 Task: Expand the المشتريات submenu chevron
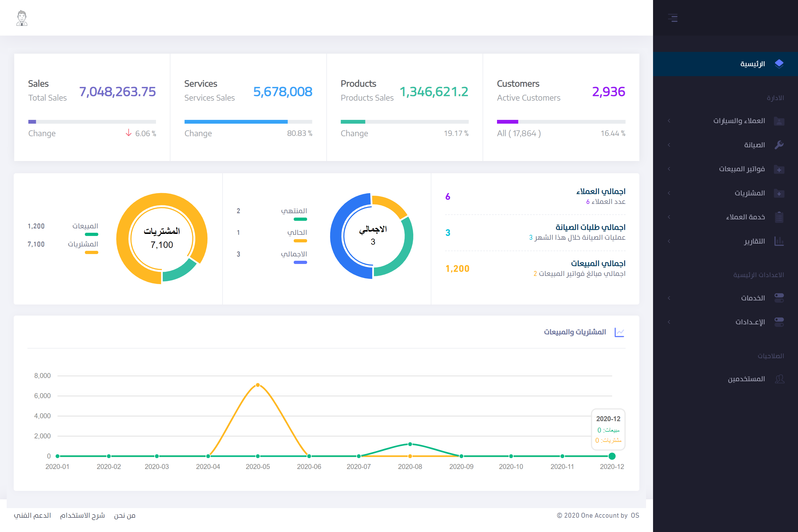point(669,193)
